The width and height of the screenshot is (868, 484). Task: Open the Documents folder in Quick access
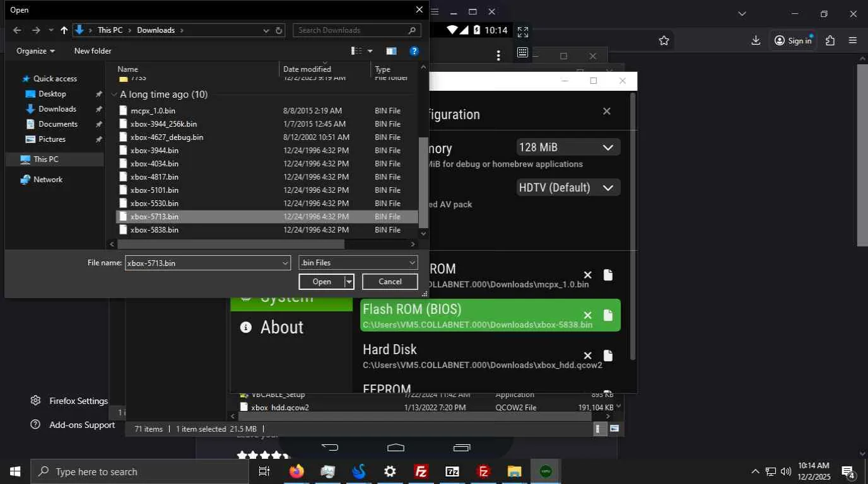pos(58,124)
